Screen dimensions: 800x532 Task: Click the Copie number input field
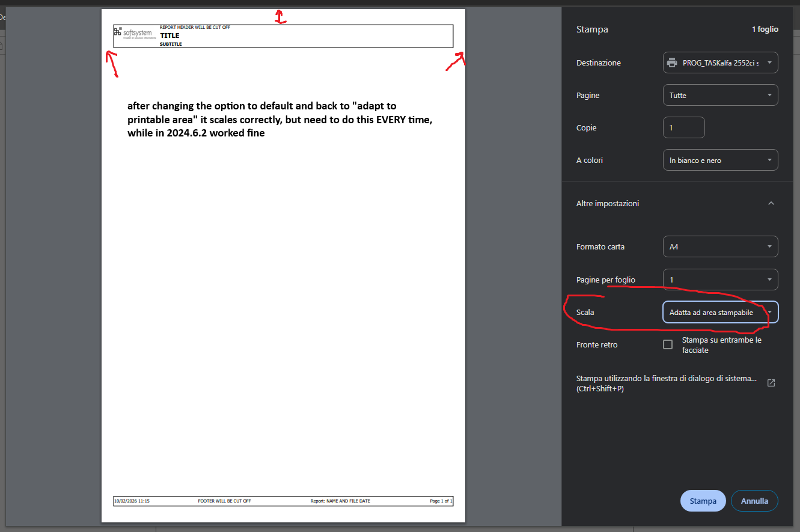coord(683,127)
